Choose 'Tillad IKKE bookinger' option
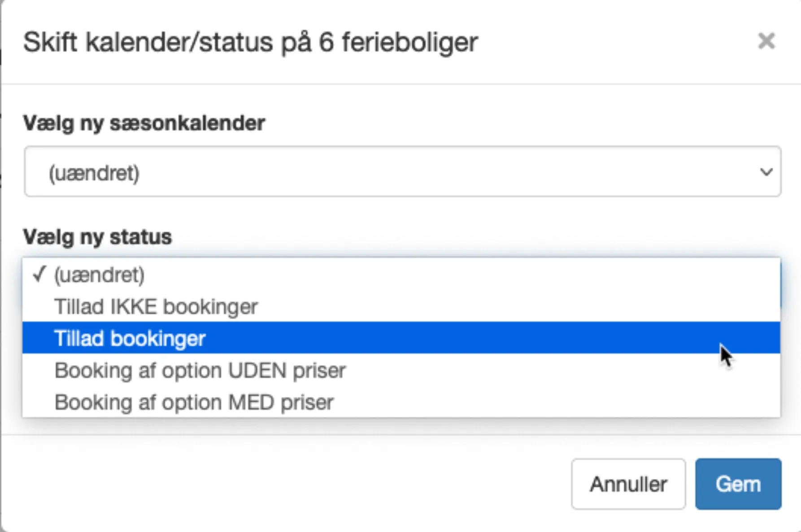 coord(155,307)
